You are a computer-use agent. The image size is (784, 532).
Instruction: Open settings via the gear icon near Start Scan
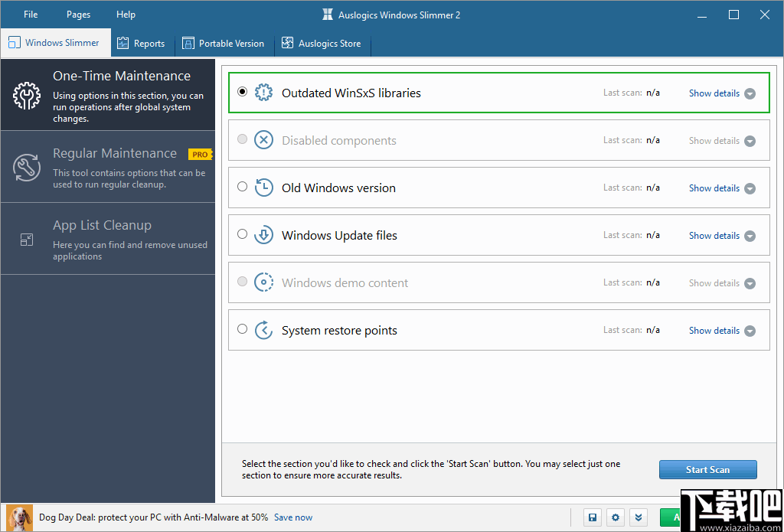coord(616,517)
